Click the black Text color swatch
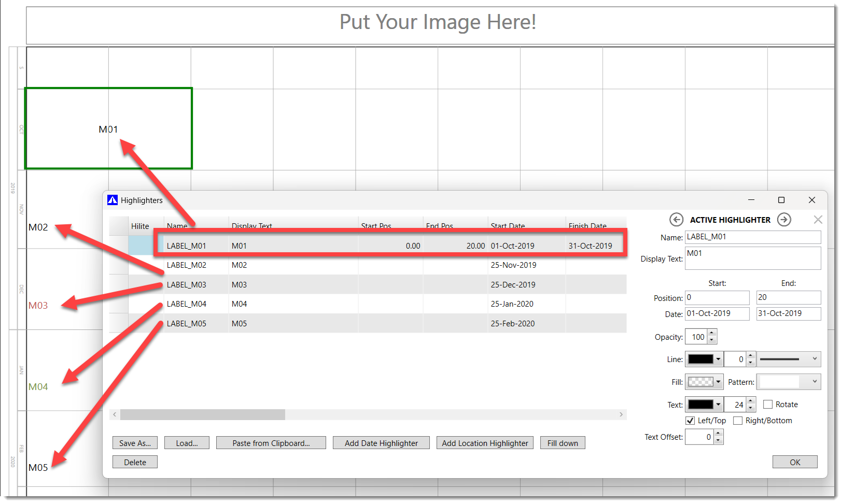The image size is (842, 504). click(700, 405)
